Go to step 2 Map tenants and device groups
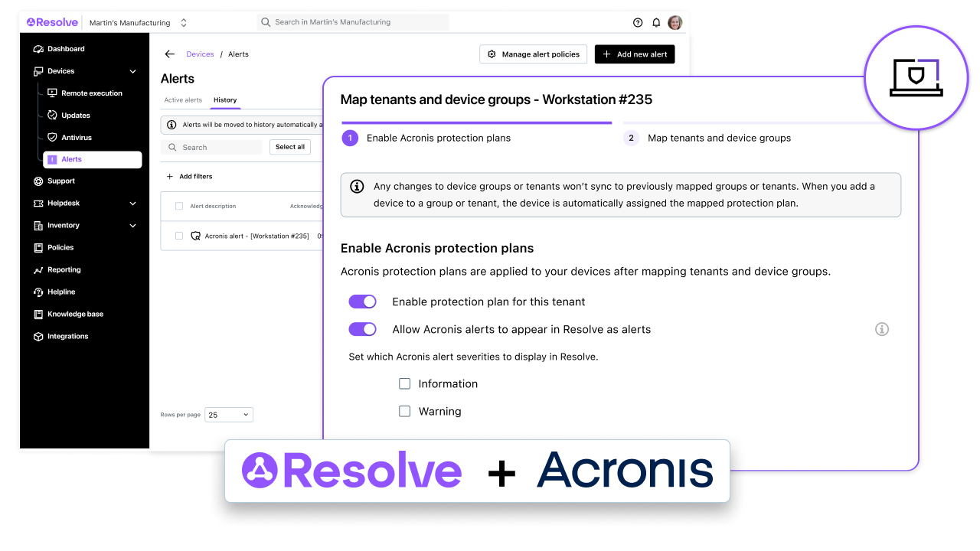The width and height of the screenshot is (980, 551). point(707,138)
